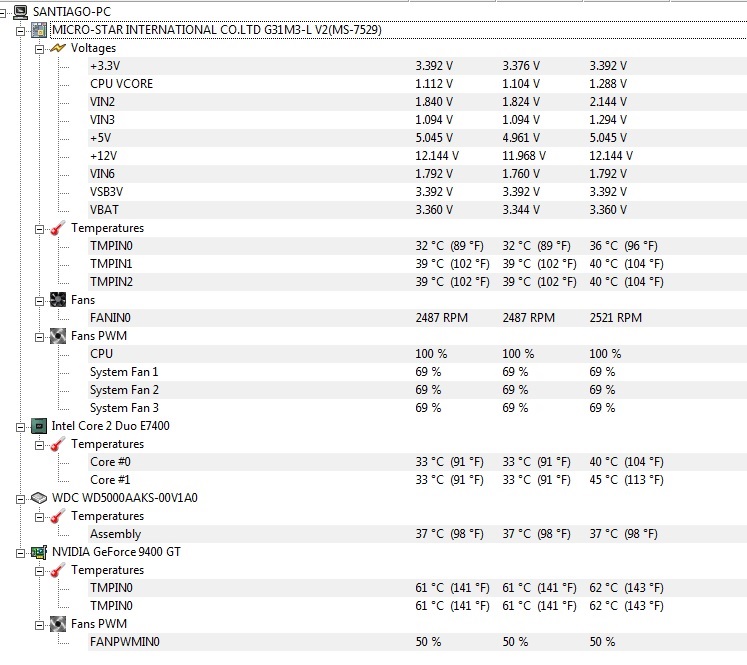Viewport: 747px width, 665px height.
Task: Select the VIN6 voltage row
Action: [x=417, y=174]
